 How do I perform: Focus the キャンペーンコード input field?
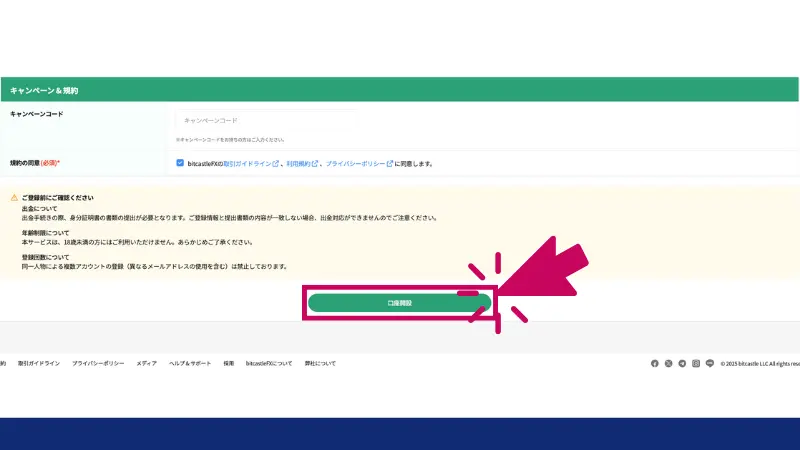(266, 120)
